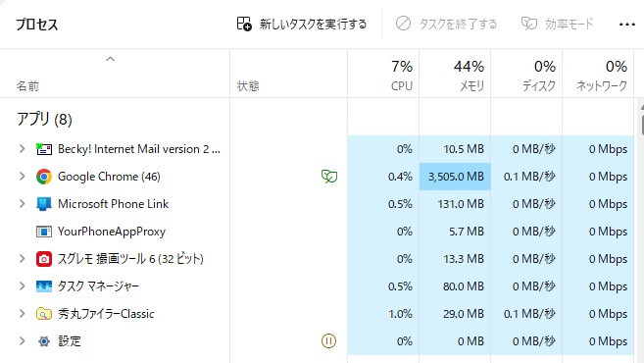Click Chrome's efficiency mode leaf icon
Screen dimensions: 644x363
click(329, 177)
